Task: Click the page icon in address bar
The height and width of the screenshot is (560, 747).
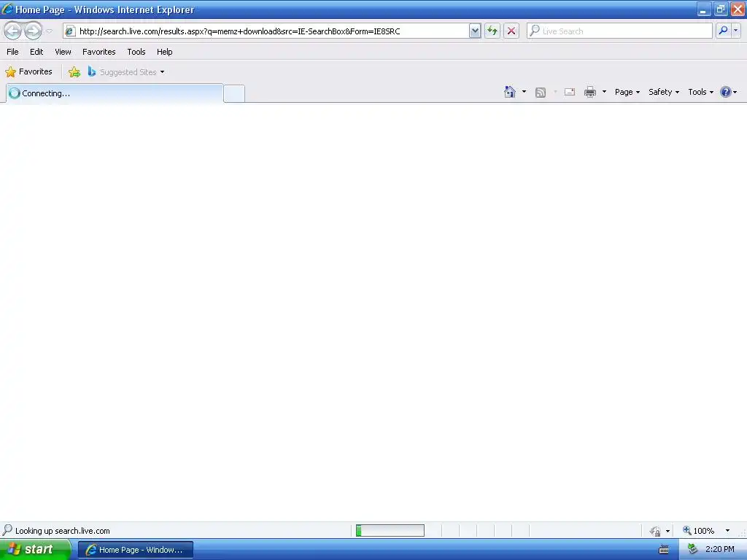Action: (70, 31)
